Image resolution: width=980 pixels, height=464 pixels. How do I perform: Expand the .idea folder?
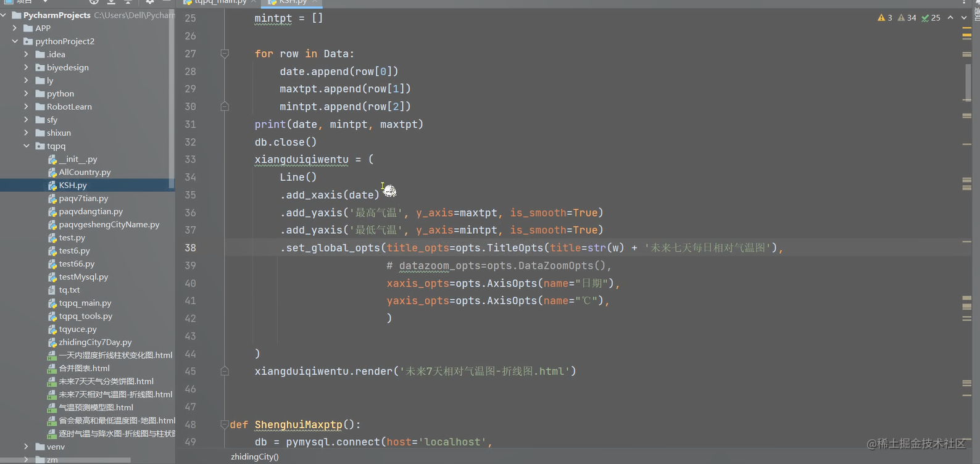26,54
